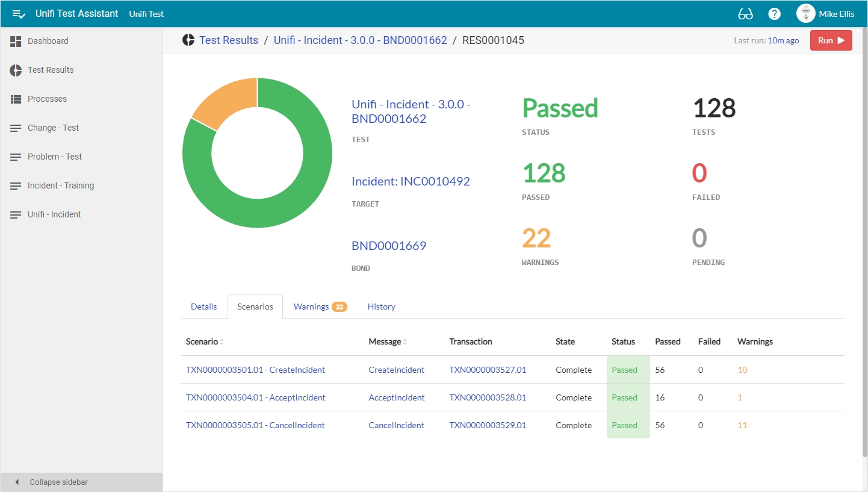Open the BND0001669 bond link

pyautogui.click(x=389, y=246)
